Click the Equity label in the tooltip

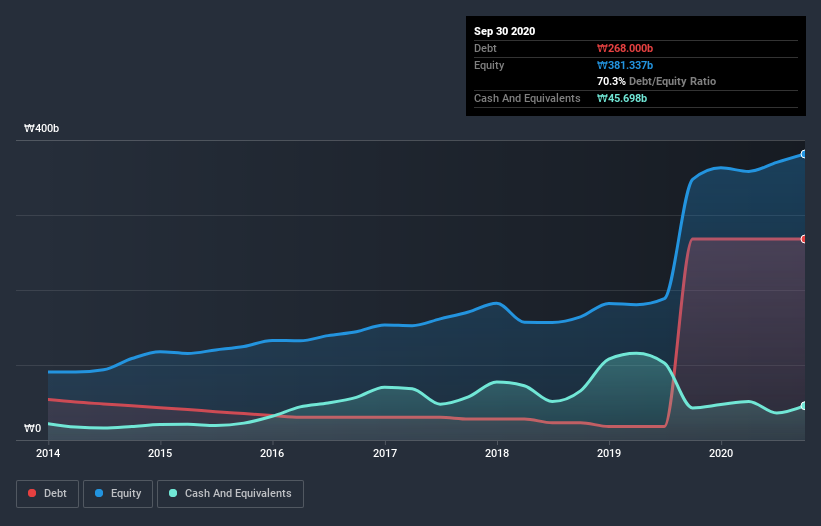click(x=489, y=65)
